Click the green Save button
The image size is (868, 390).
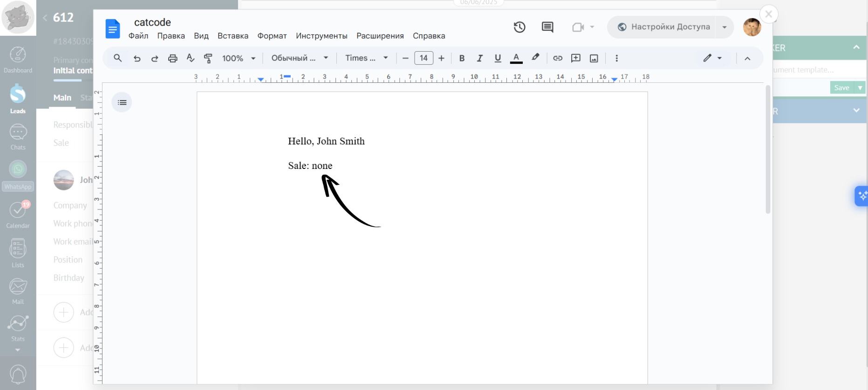click(841, 87)
